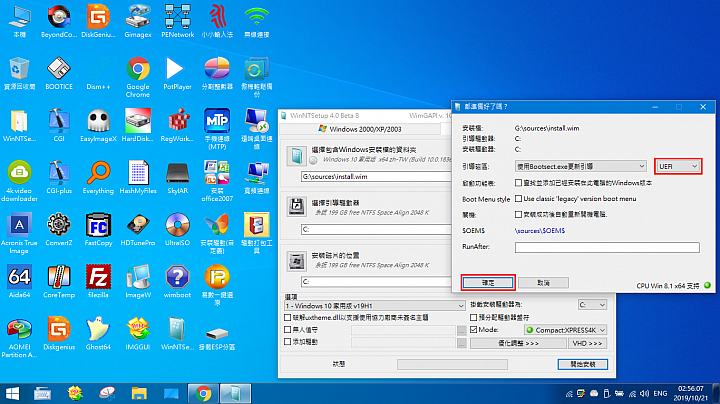Open ConvertZ desktop icon
The height and width of the screenshot is (404, 720).
pyautogui.click(x=59, y=229)
